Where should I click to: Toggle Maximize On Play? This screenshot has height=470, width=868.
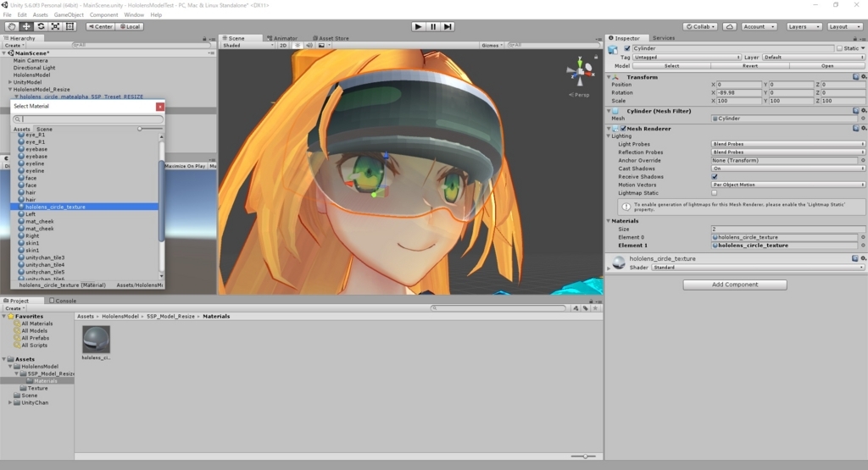185,166
